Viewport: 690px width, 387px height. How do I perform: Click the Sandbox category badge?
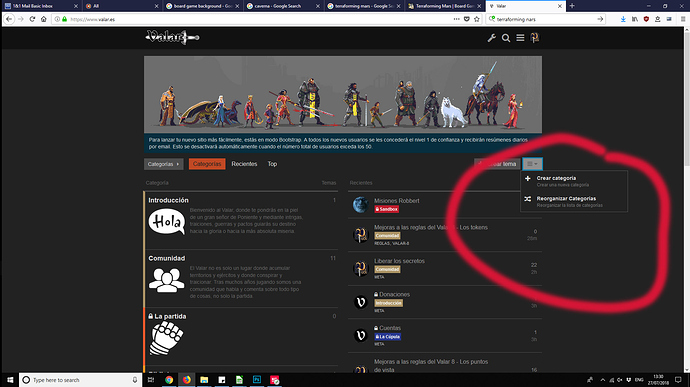point(387,209)
